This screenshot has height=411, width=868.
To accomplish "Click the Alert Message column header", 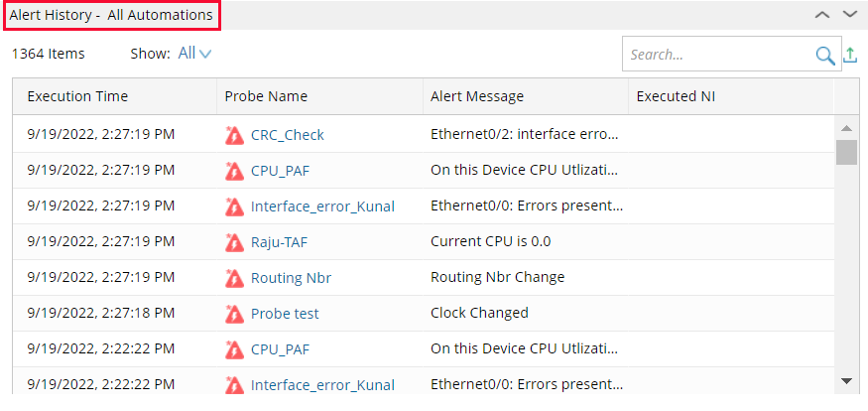I will pyautogui.click(x=477, y=96).
